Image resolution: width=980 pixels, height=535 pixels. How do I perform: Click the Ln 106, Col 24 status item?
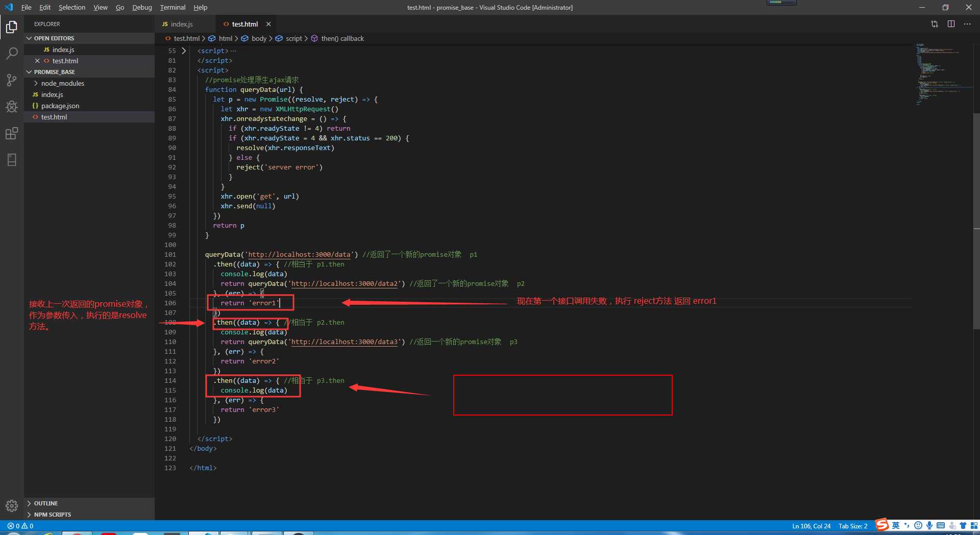[811, 526]
